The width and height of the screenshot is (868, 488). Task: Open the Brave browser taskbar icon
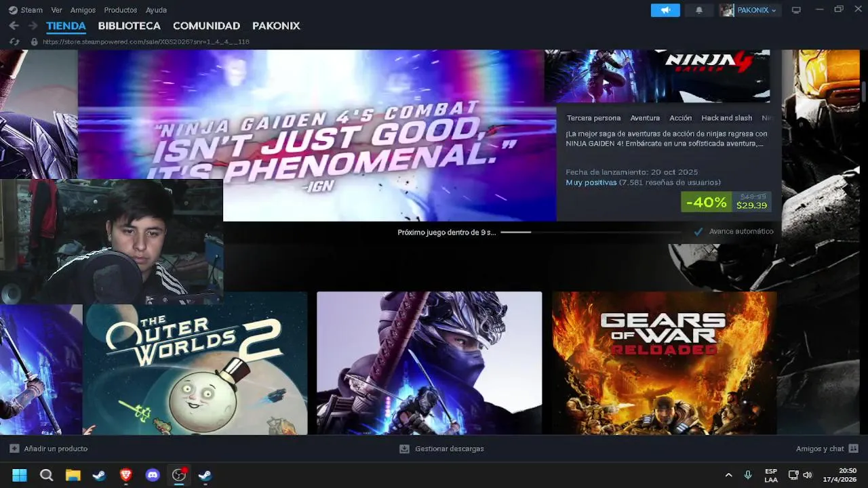point(126,475)
